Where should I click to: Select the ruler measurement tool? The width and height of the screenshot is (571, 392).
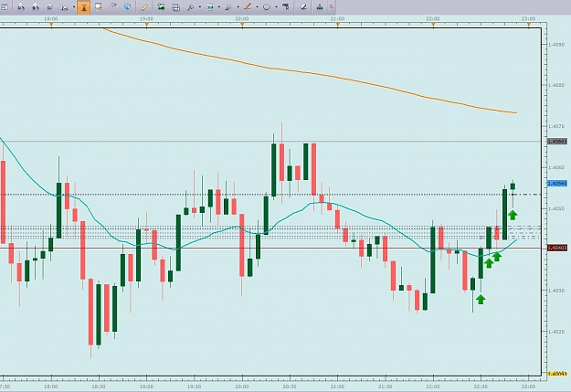[144, 7]
